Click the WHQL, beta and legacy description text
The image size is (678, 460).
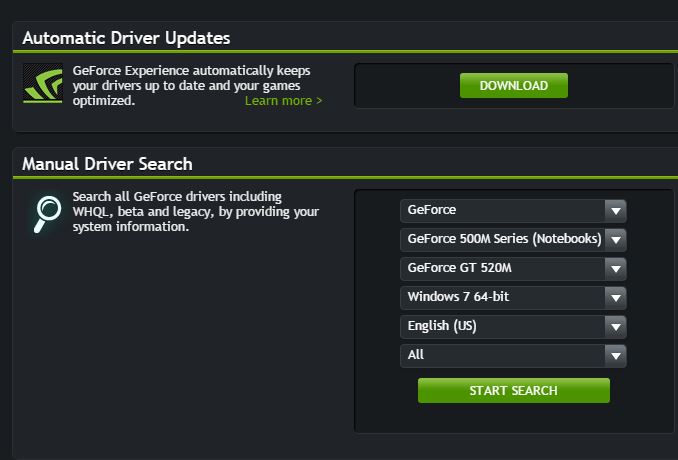click(195, 212)
